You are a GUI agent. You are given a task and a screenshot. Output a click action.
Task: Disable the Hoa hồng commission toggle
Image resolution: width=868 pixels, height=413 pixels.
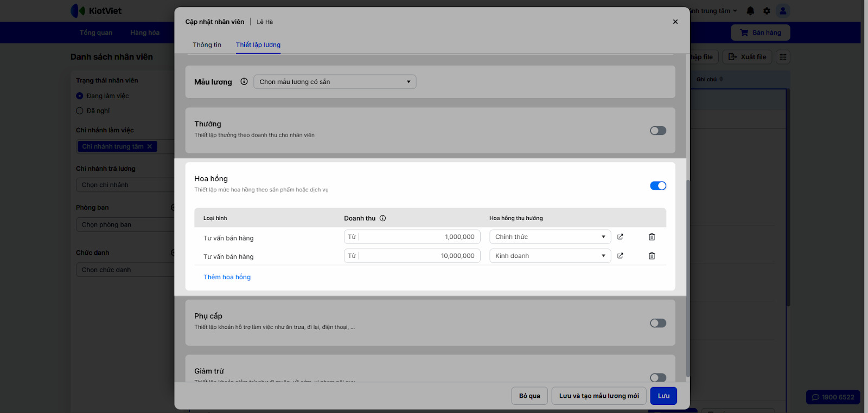(658, 186)
